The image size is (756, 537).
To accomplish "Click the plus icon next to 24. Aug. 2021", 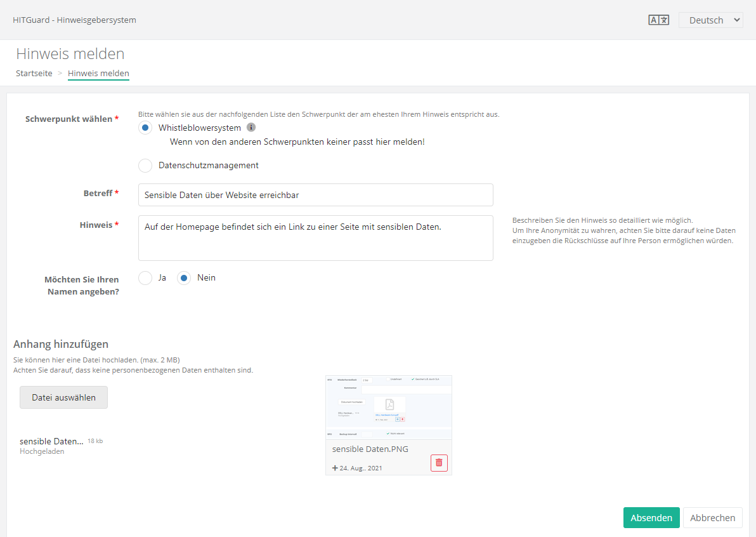I will (x=335, y=468).
